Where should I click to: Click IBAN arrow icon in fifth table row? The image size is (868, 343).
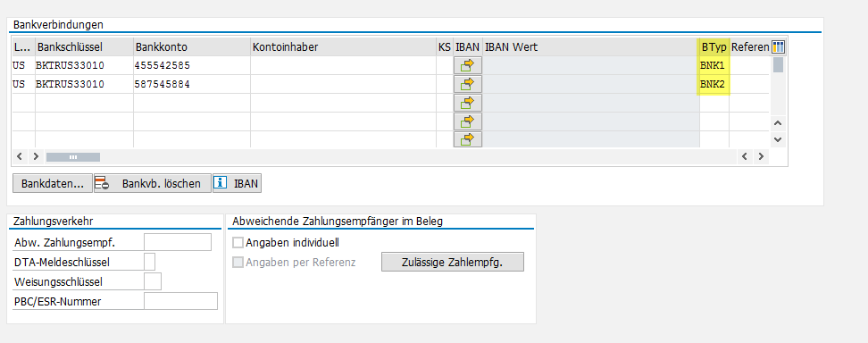coord(468,139)
